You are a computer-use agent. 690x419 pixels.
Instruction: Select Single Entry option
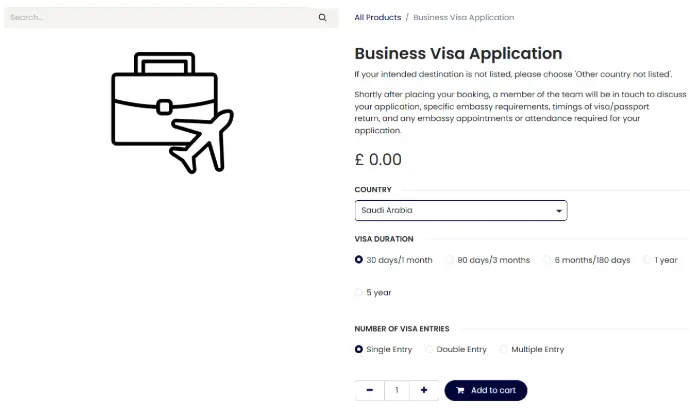coord(359,349)
